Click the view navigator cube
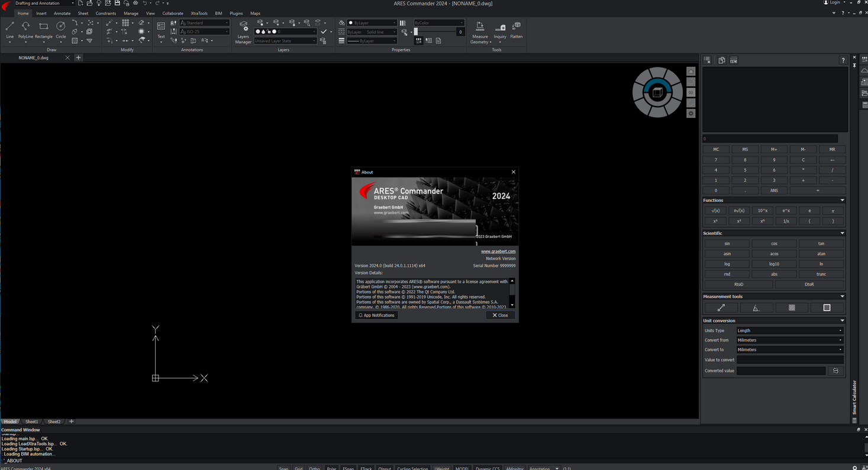 [x=657, y=92]
